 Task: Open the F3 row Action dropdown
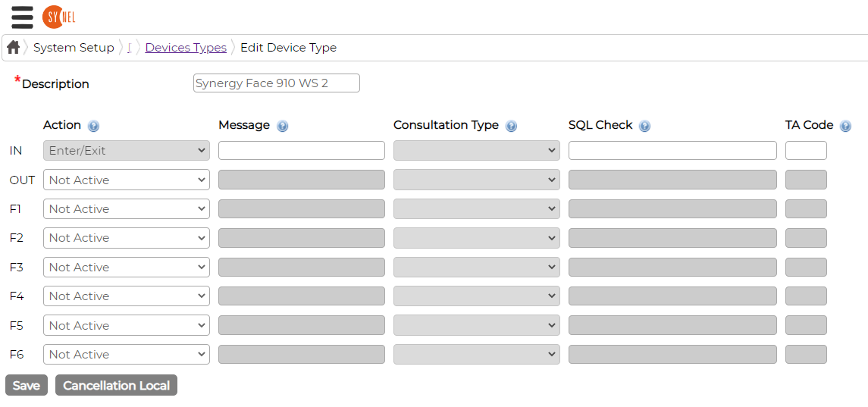126,267
